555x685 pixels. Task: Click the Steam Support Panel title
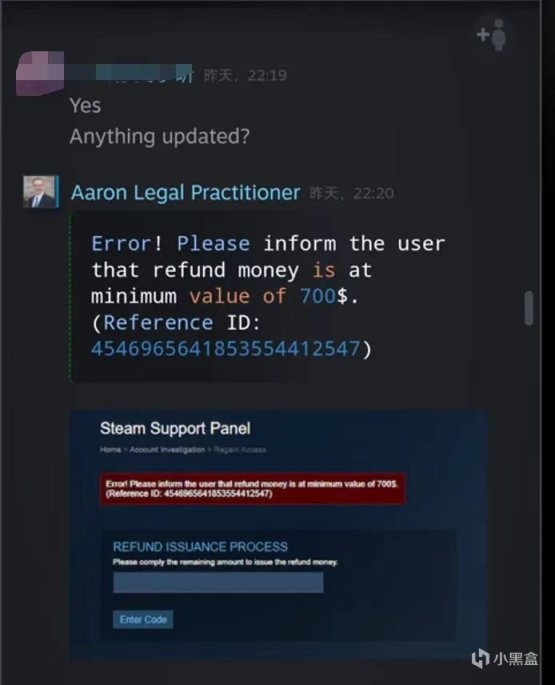[x=175, y=429]
